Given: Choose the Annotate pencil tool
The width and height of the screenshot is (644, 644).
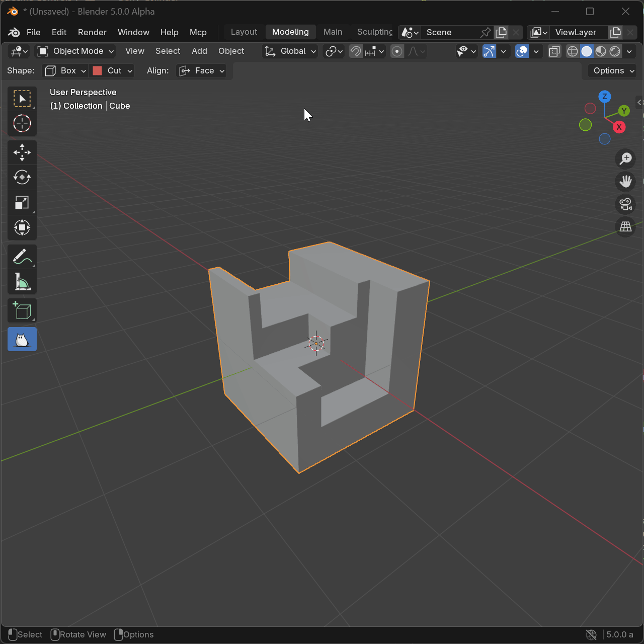Looking at the screenshot, I should [x=22, y=257].
